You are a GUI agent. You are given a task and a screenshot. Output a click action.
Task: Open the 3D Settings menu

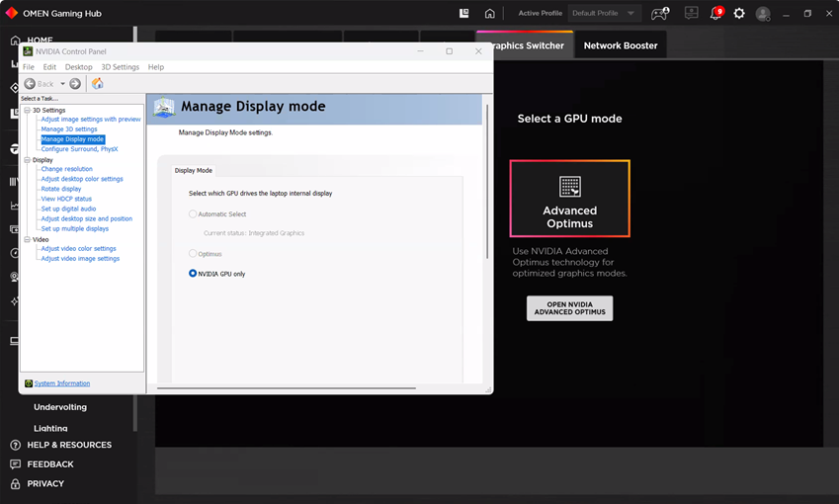pos(121,67)
